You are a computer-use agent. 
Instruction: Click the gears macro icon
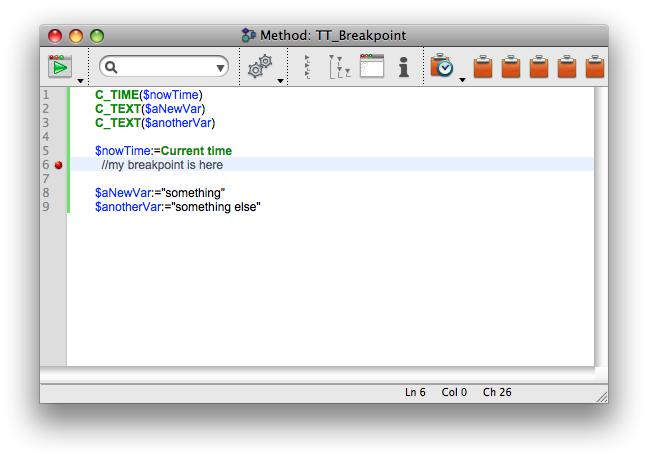(x=259, y=67)
